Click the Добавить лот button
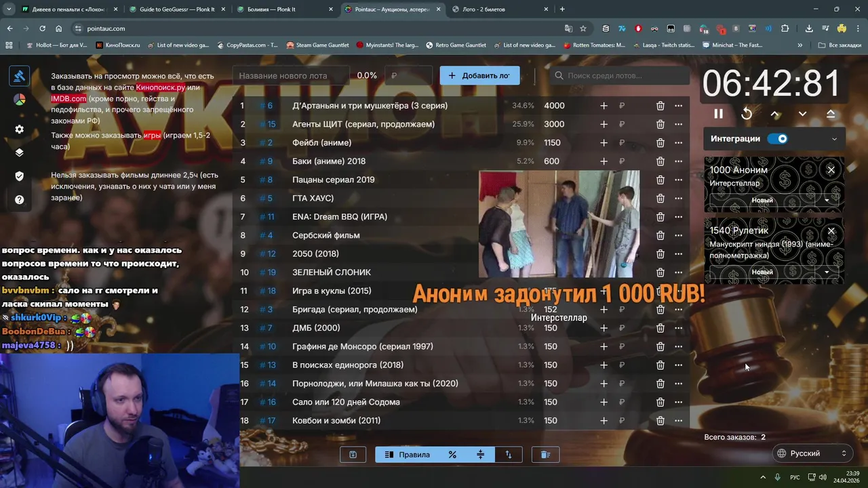This screenshot has width=868, height=488. (x=479, y=76)
